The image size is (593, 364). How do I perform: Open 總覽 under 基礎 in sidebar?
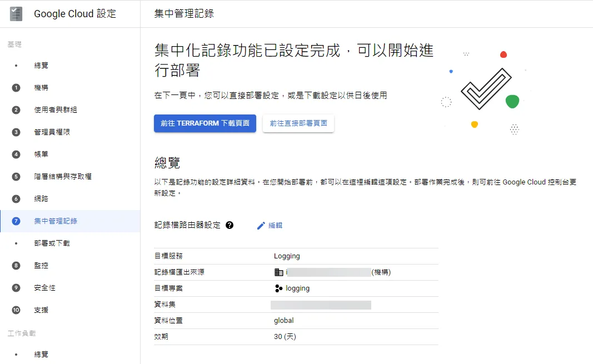pos(41,66)
